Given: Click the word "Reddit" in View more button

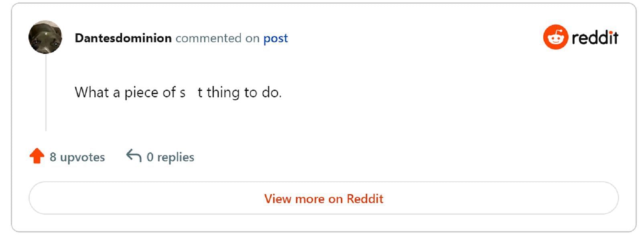Looking at the screenshot, I should tap(365, 199).
